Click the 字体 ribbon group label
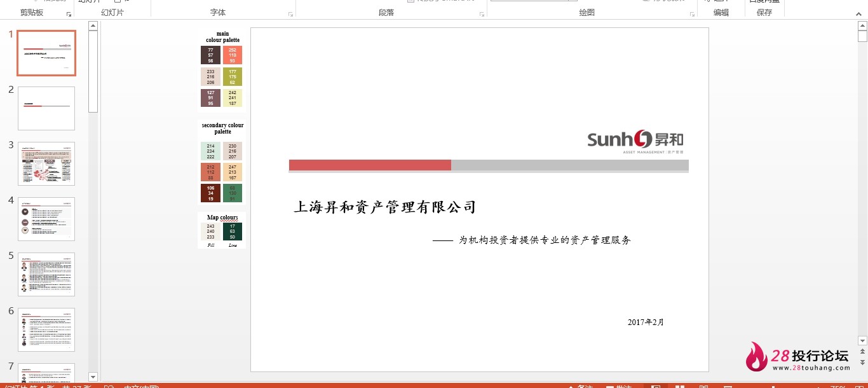The height and width of the screenshot is (388, 868). point(218,13)
